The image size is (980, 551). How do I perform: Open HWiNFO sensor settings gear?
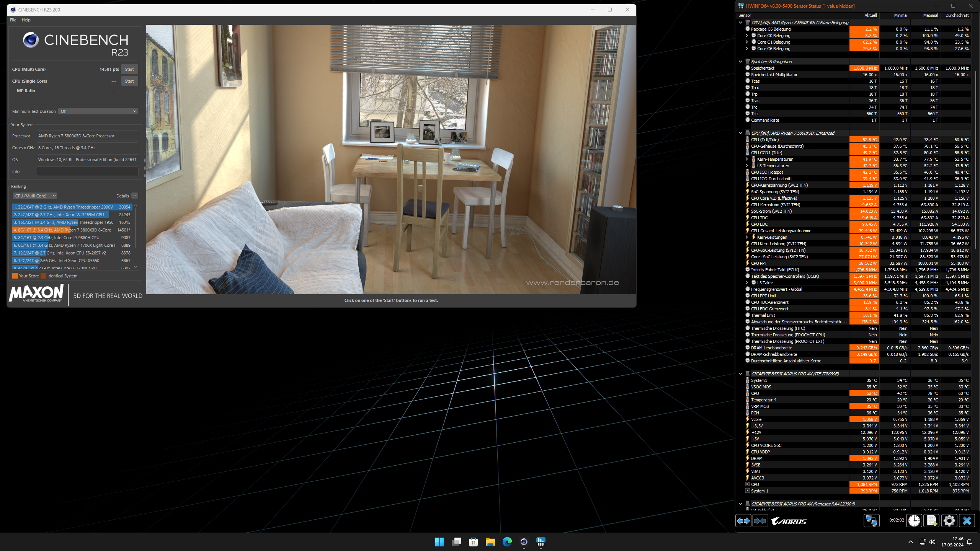(949, 521)
